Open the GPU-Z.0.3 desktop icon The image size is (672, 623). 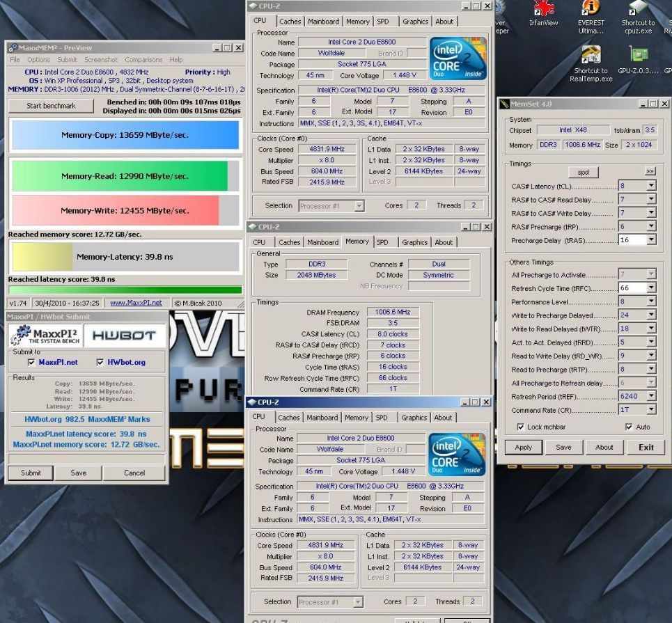[x=638, y=60]
